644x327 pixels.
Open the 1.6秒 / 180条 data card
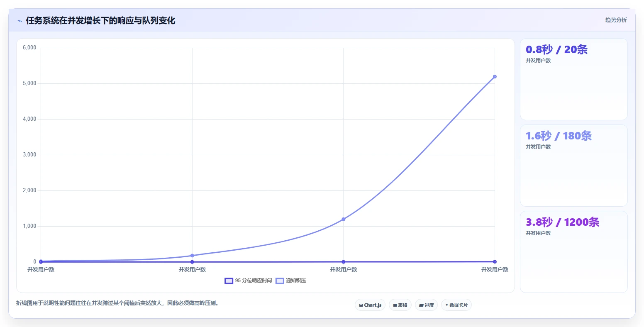coord(573,166)
